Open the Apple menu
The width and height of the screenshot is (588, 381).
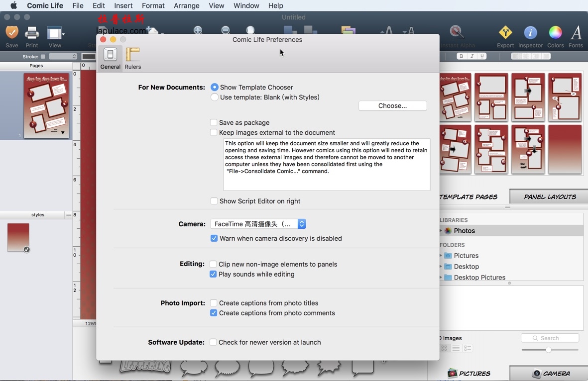(x=13, y=5)
